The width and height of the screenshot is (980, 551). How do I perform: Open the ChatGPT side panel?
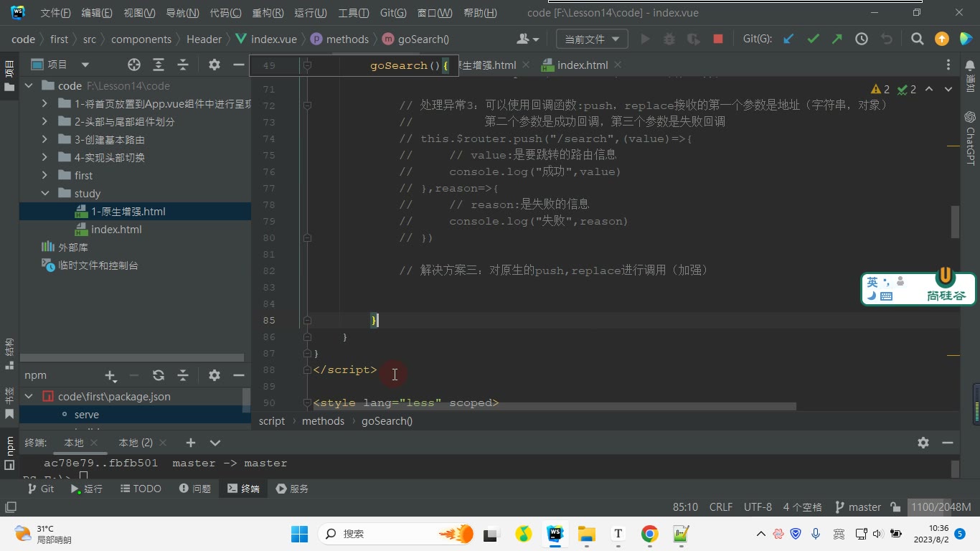click(x=970, y=138)
